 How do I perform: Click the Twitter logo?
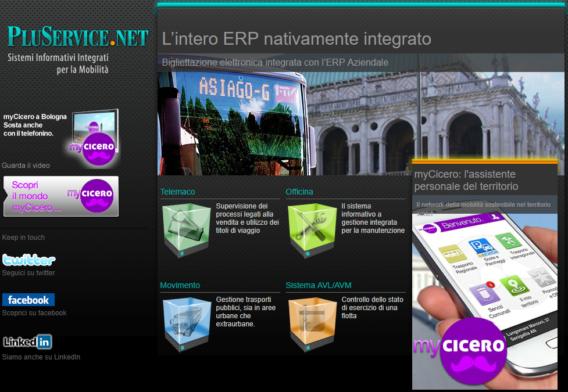click(x=29, y=260)
